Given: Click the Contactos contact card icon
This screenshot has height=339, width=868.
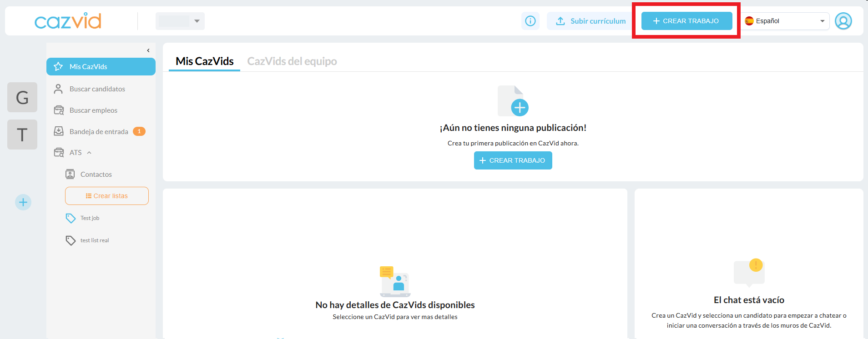Looking at the screenshot, I should pos(70,174).
